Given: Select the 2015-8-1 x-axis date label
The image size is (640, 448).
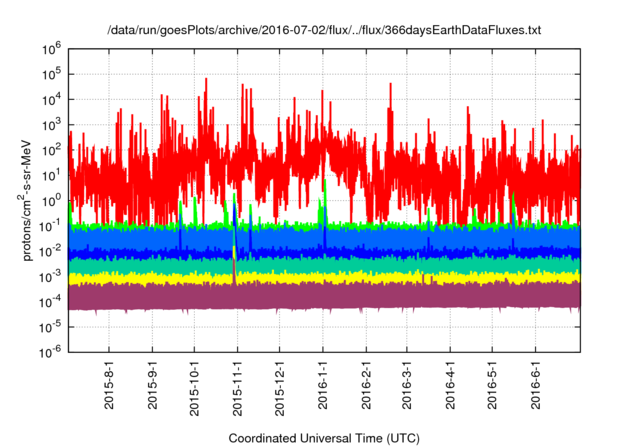Looking at the screenshot, I should pyautogui.click(x=109, y=385).
